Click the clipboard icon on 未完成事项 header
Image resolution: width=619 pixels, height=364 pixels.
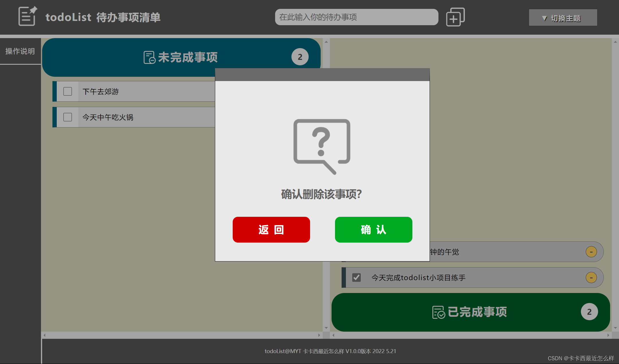pos(149,57)
